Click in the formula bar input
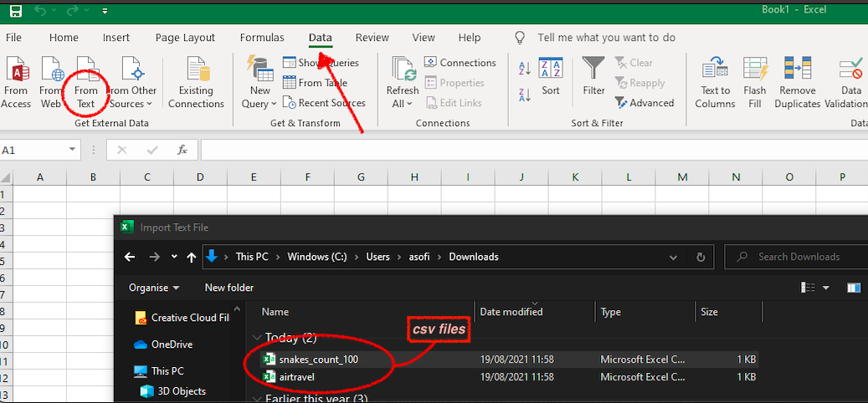The width and height of the screenshot is (868, 403). [534, 150]
